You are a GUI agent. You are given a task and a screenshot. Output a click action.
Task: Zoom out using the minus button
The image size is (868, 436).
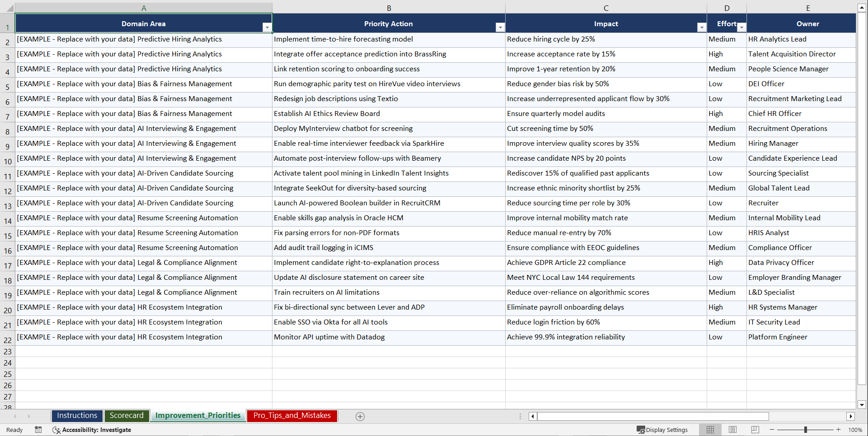(772, 430)
